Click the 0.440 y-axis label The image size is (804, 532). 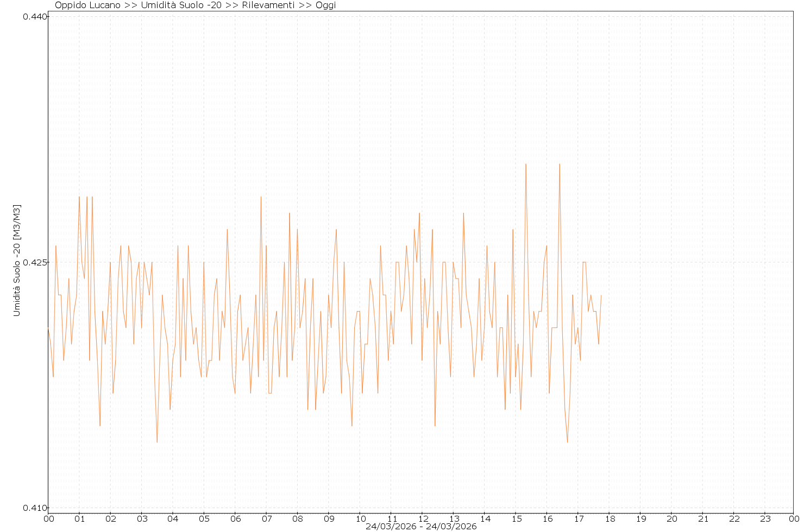34,16
